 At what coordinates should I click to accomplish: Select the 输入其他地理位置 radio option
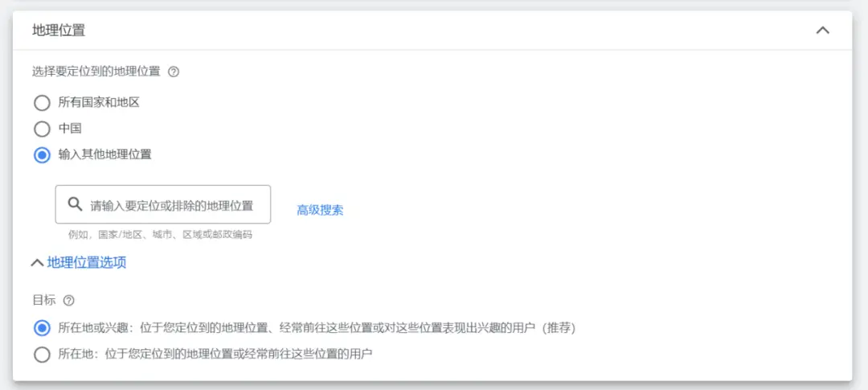pyautogui.click(x=42, y=155)
